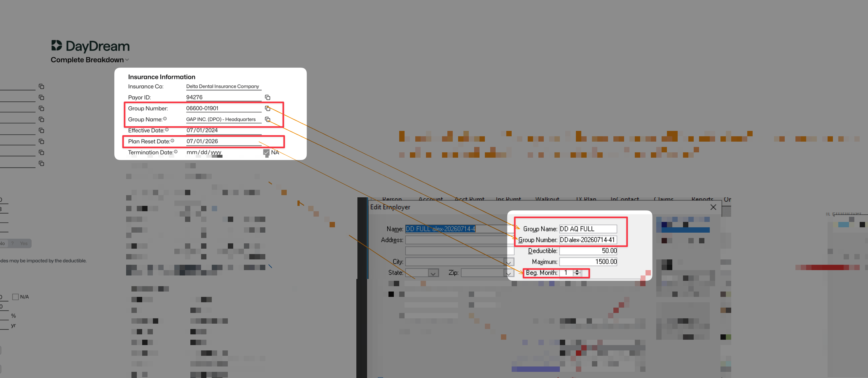The height and width of the screenshot is (378, 868).
Task: Copy the Group Number 06600-01901
Action: pos(267,108)
